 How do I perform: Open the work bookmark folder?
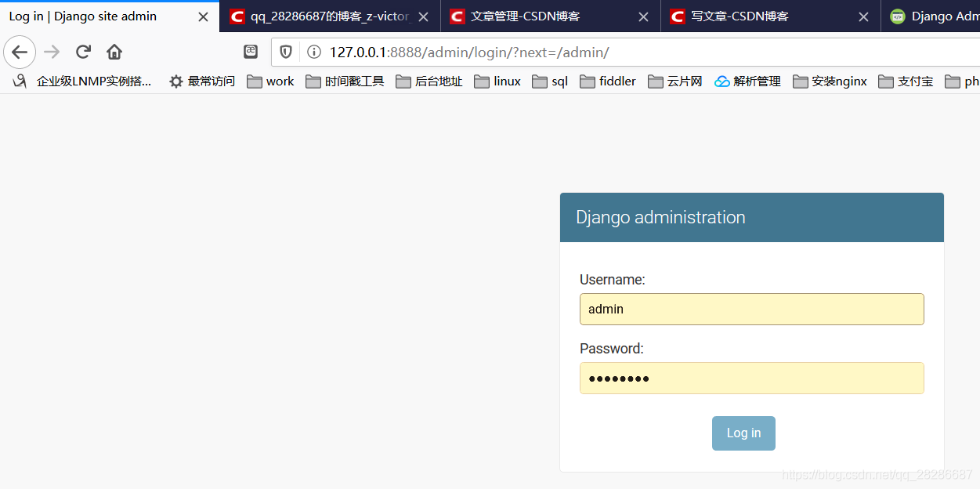point(270,81)
